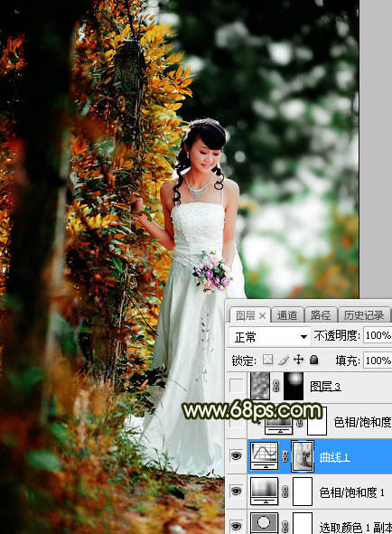Select the curves adjustment icon of 曲线 1

pos(265,456)
